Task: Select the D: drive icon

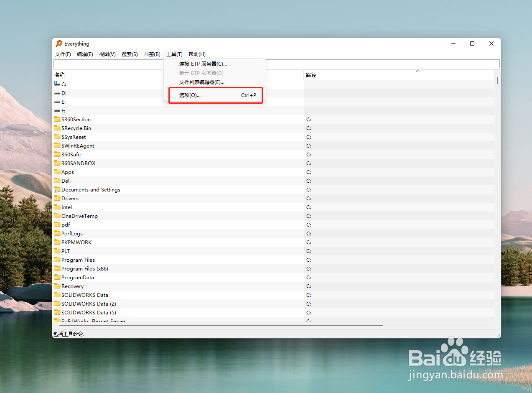Action: pos(57,93)
